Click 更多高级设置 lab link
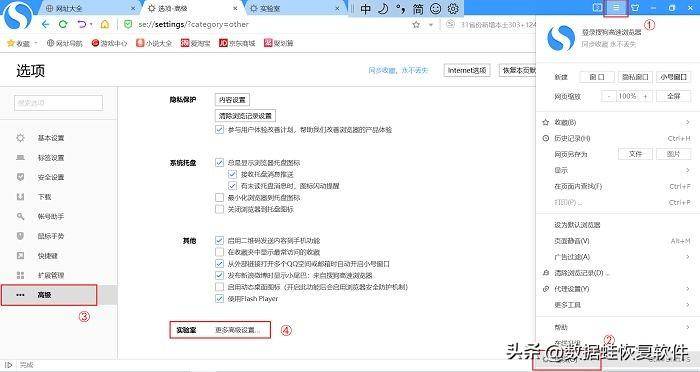Screen dimensions: 700x372 pos(237,330)
